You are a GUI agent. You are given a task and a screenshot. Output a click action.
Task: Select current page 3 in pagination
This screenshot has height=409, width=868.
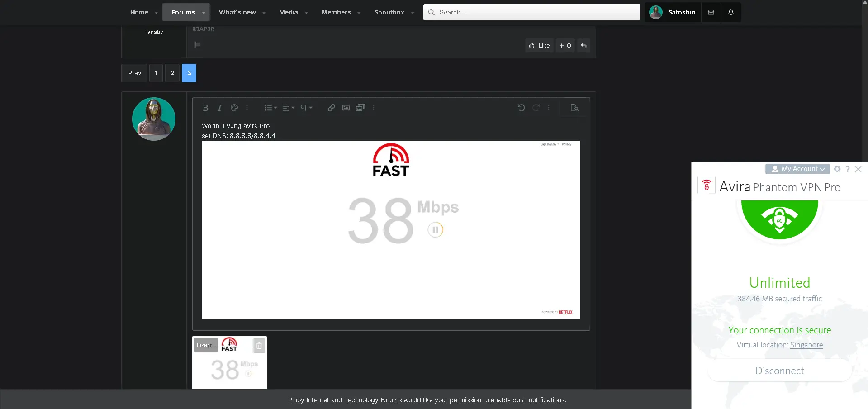click(189, 73)
